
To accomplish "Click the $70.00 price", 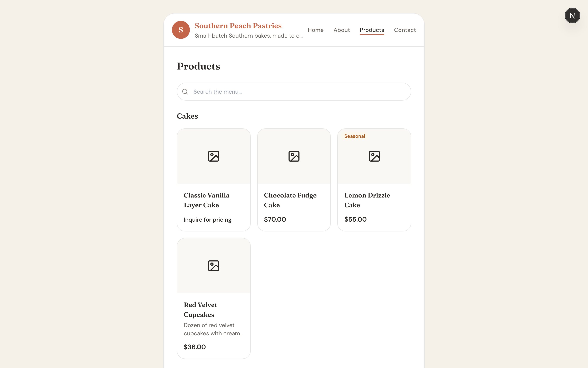I will coord(275,219).
